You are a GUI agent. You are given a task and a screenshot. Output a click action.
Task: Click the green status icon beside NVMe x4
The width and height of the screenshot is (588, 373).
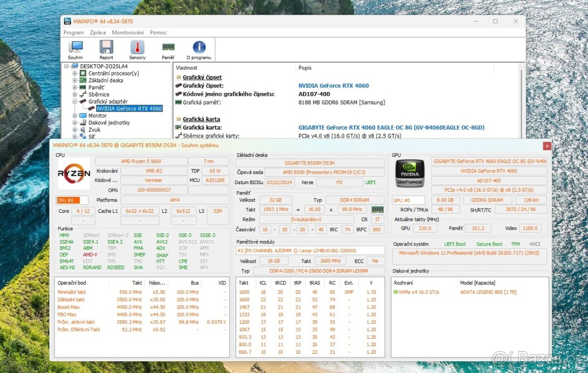coord(396,292)
